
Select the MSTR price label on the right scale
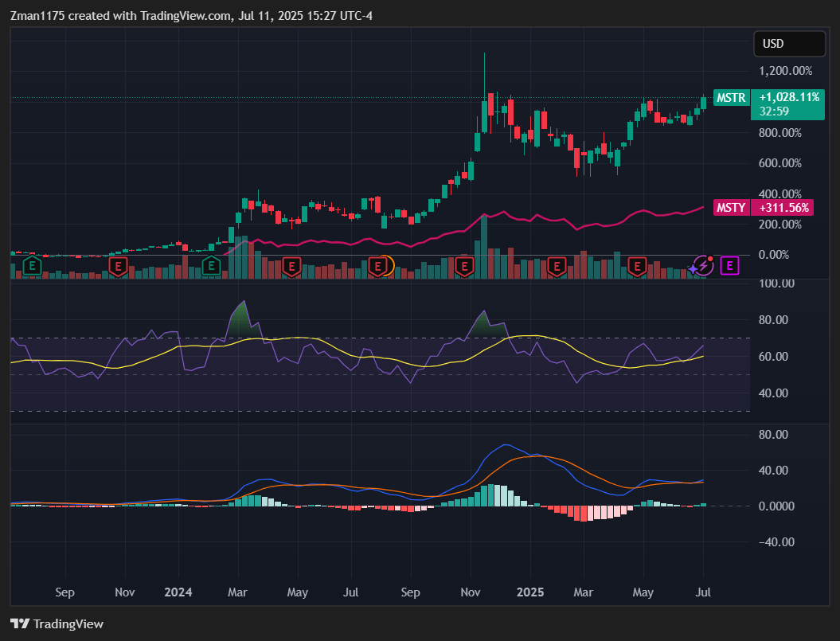click(x=731, y=98)
